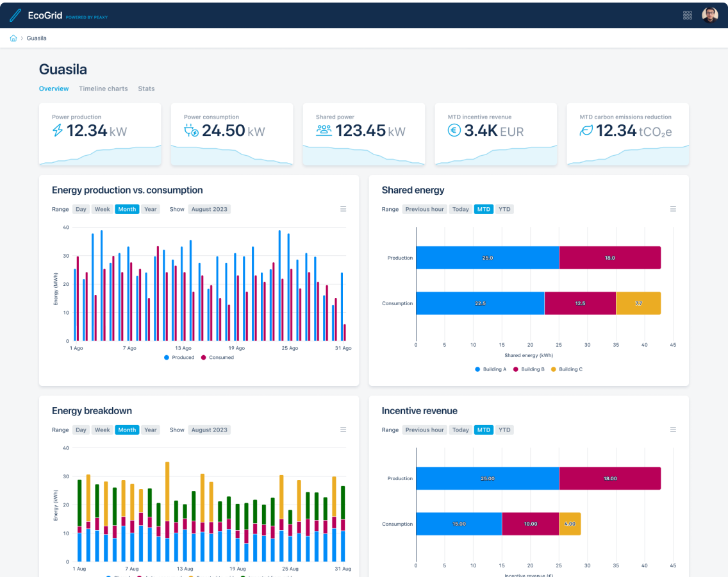Open Incentive revenue chart hamburger menu

pos(674,430)
